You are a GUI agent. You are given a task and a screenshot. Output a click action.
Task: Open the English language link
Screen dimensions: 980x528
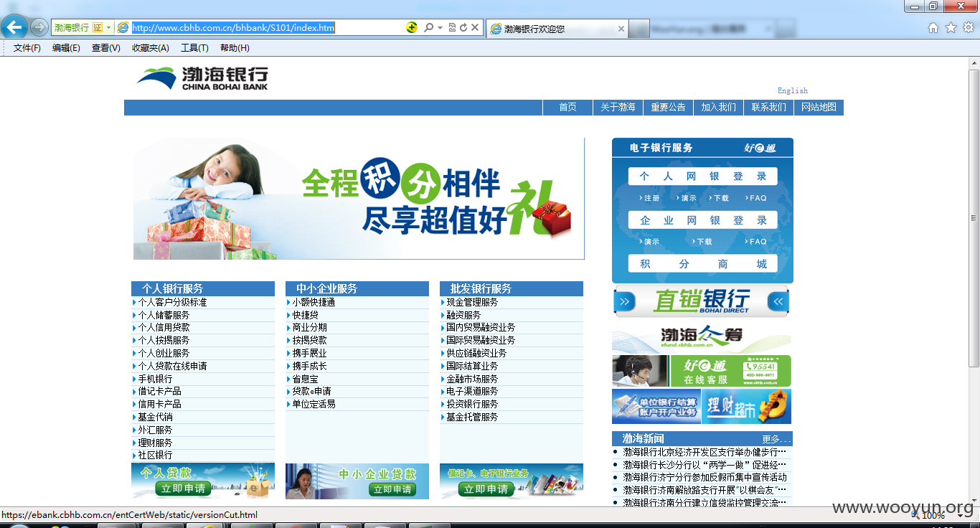pyautogui.click(x=793, y=90)
